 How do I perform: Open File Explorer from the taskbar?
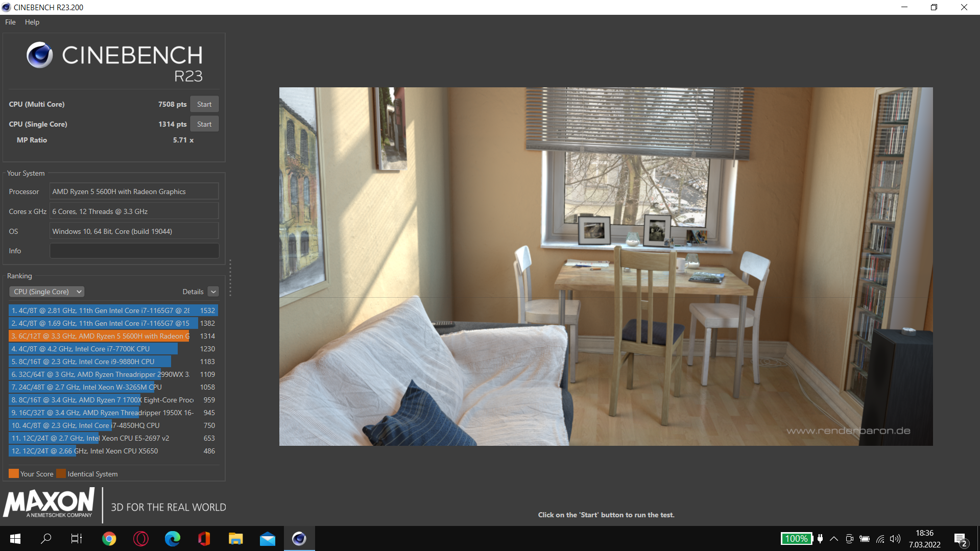pyautogui.click(x=235, y=538)
